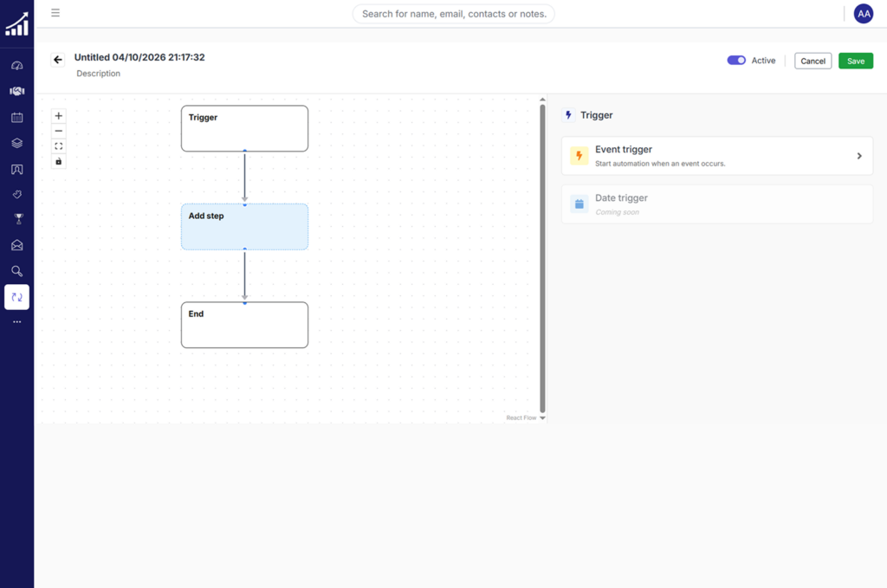Select the Add step node
This screenshot has width=887, height=588.
[244, 227]
